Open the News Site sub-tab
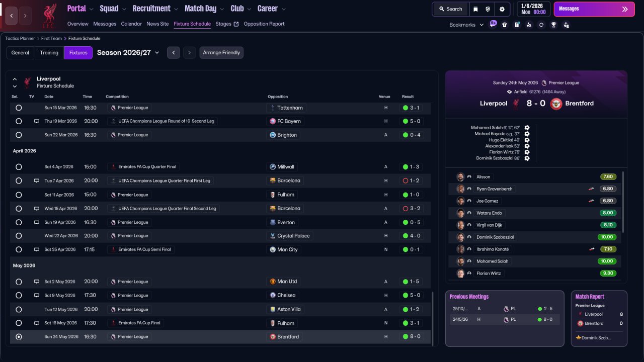Image resolution: width=644 pixels, height=362 pixels. pos(157,24)
